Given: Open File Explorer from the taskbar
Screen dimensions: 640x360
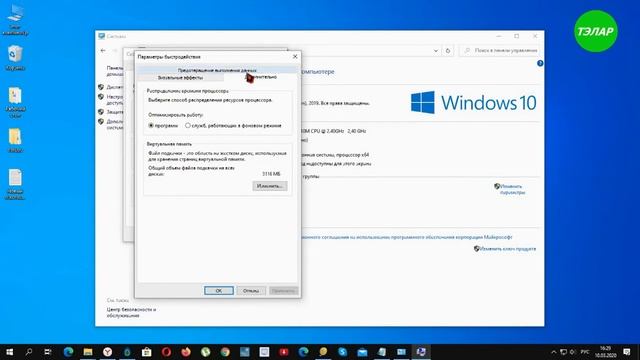Looking at the screenshot, I should click(88, 352).
